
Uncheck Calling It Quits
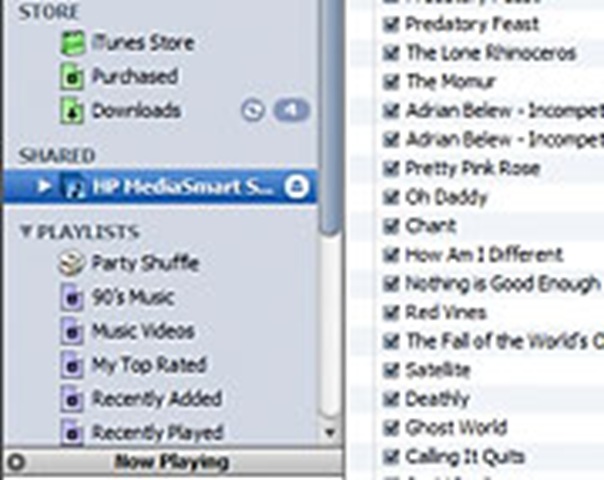point(391,457)
